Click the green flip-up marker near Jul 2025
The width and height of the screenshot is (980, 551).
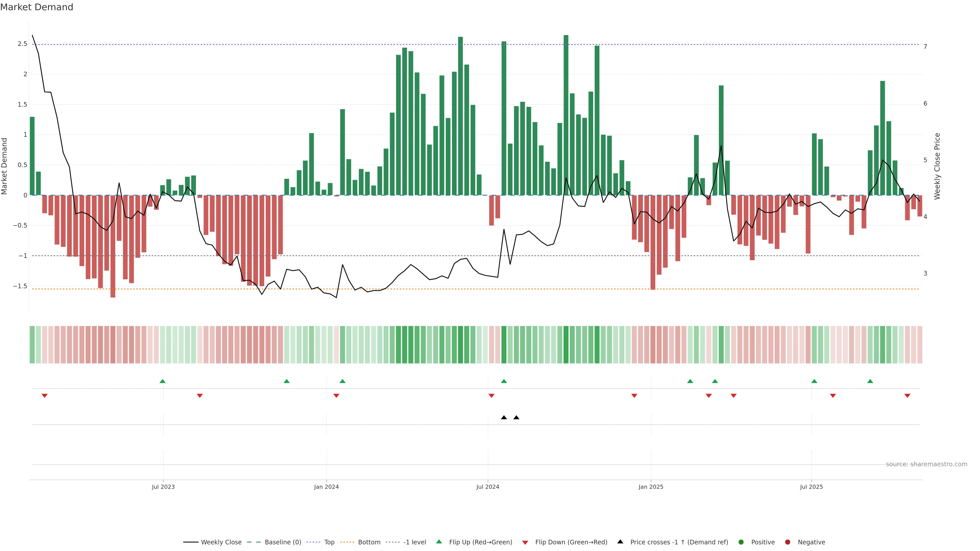tap(814, 381)
